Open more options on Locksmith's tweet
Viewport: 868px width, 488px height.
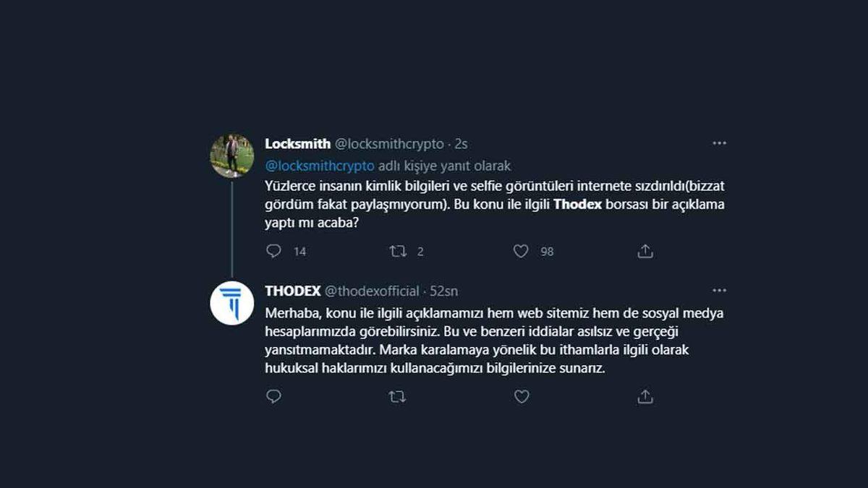719,143
